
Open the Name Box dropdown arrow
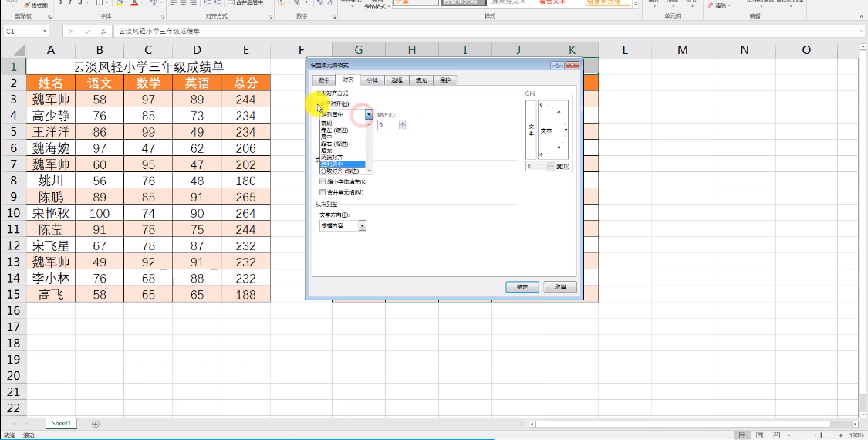pyautogui.click(x=45, y=32)
